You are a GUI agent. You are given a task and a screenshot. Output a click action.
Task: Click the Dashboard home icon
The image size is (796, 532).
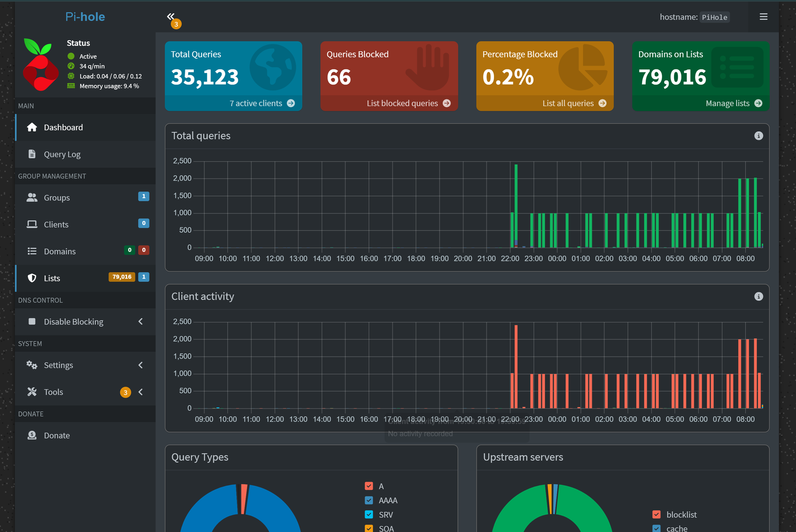pyautogui.click(x=32, y=127)
